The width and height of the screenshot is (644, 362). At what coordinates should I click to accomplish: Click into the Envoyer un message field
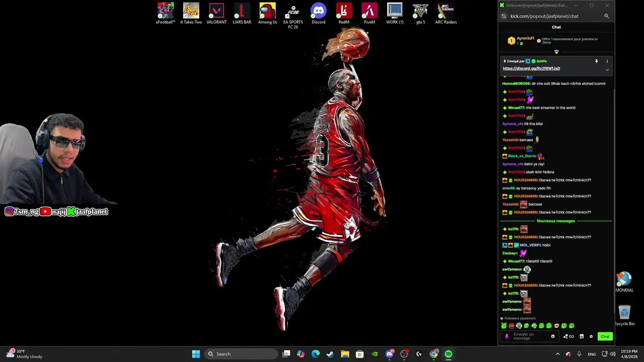tap(531, 336)
